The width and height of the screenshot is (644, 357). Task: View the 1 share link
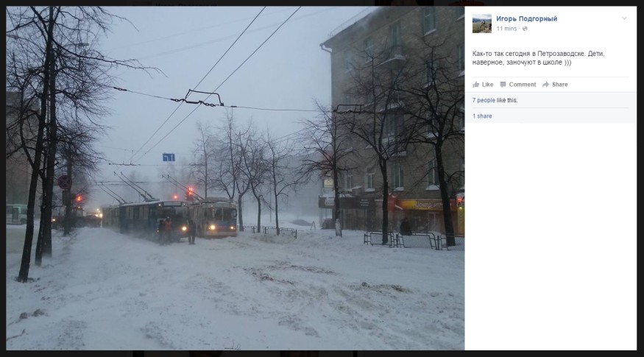pos(482,116)
